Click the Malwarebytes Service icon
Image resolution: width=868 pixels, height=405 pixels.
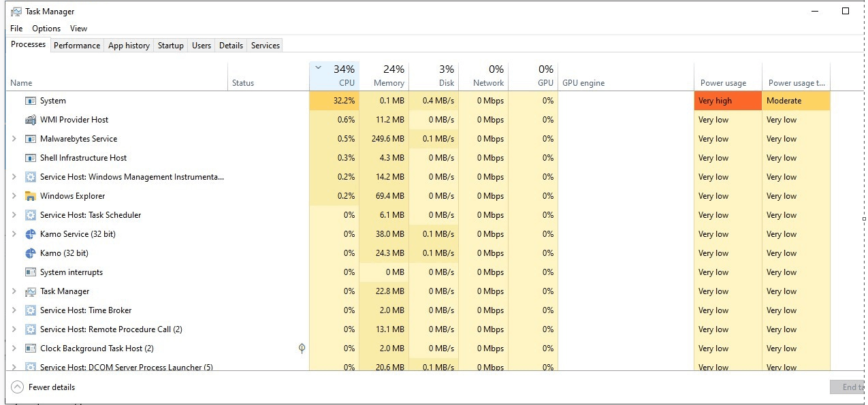(x=30, y=139)
